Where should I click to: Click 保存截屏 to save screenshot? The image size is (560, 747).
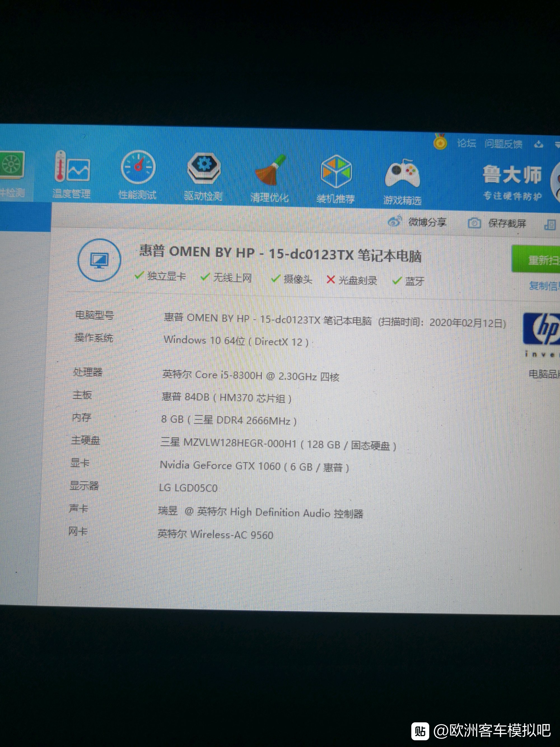(507, 223)
